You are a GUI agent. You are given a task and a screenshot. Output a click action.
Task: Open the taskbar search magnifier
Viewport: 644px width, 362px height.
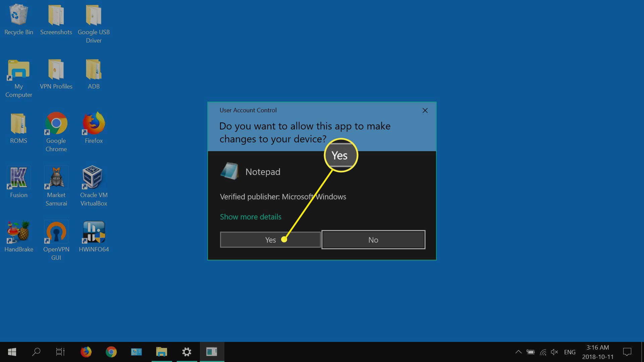point(36,352)
